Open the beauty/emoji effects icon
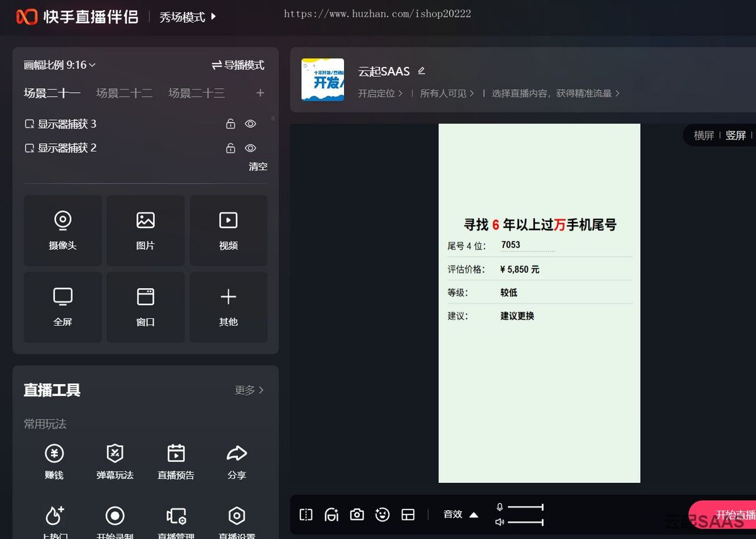Viewport: 756px width, 539px height. click(x=382, y=514)
